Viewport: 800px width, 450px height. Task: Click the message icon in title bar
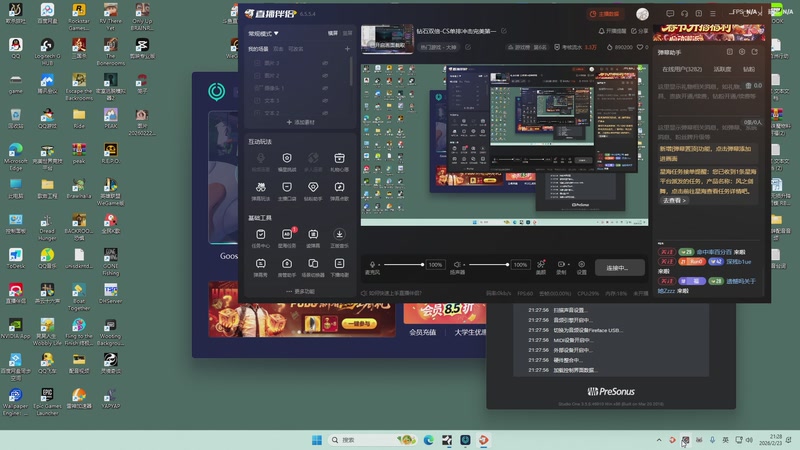coord(670,14)
